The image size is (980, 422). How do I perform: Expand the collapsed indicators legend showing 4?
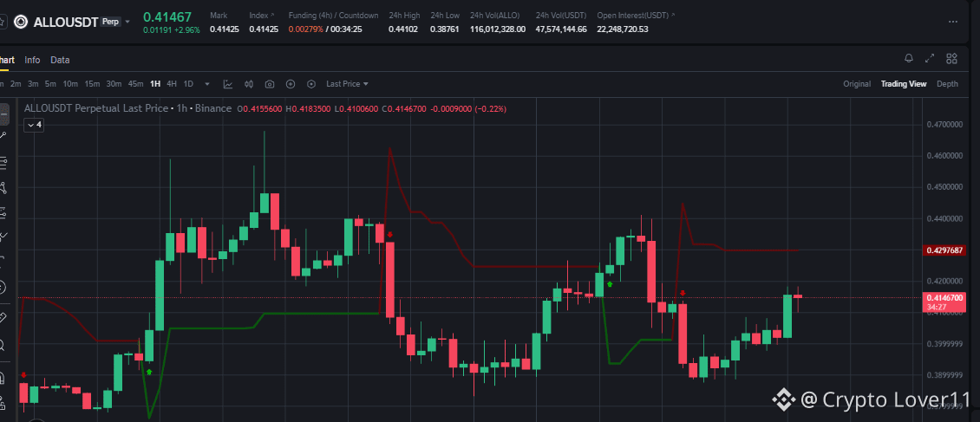point(34,125)
